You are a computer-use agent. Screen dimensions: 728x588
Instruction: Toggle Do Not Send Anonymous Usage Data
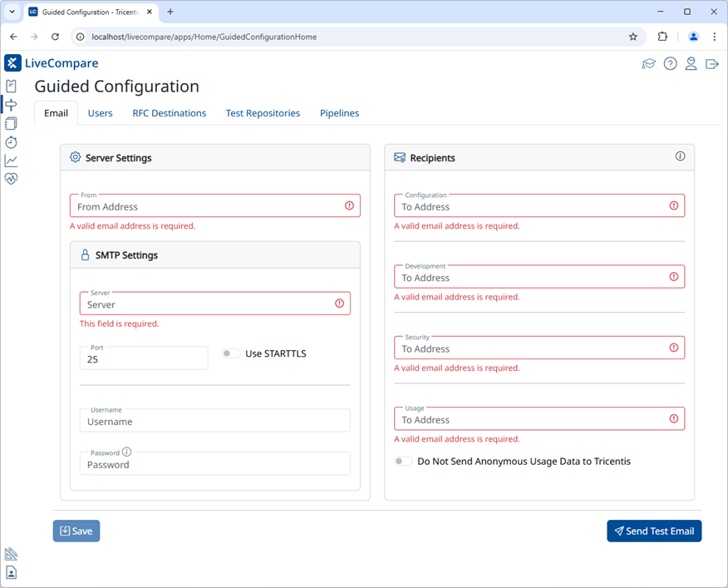coord(403,460)
